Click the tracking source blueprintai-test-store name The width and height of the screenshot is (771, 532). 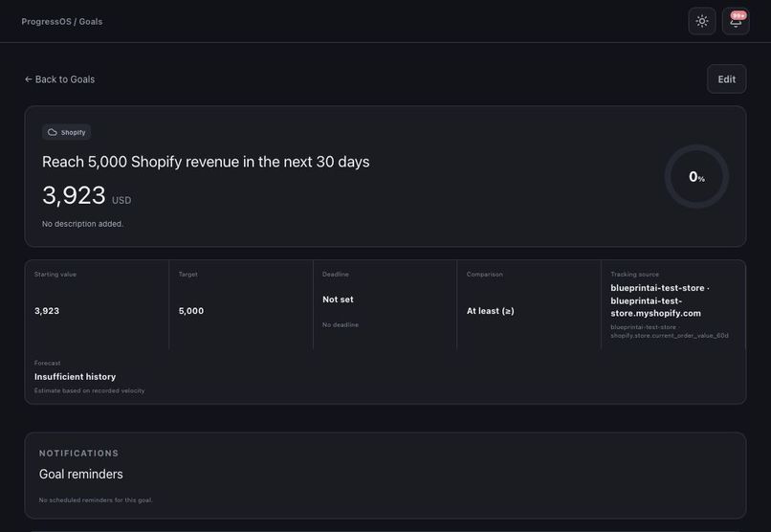[660, 300]
